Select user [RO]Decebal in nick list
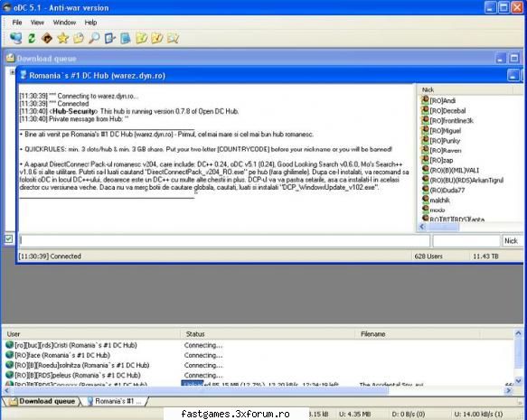The height and width of the screenshot is (420, 527). click(447, 111)
